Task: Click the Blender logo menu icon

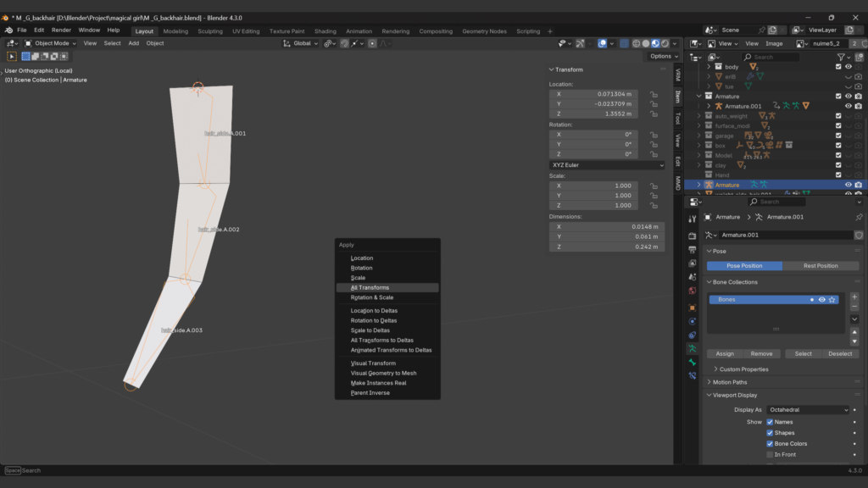Action: point(9,30)
